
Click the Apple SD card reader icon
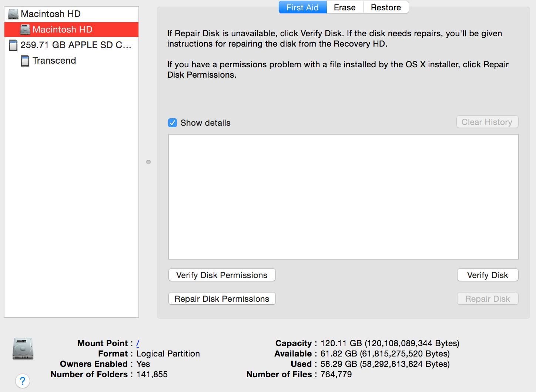coord(13,45)
